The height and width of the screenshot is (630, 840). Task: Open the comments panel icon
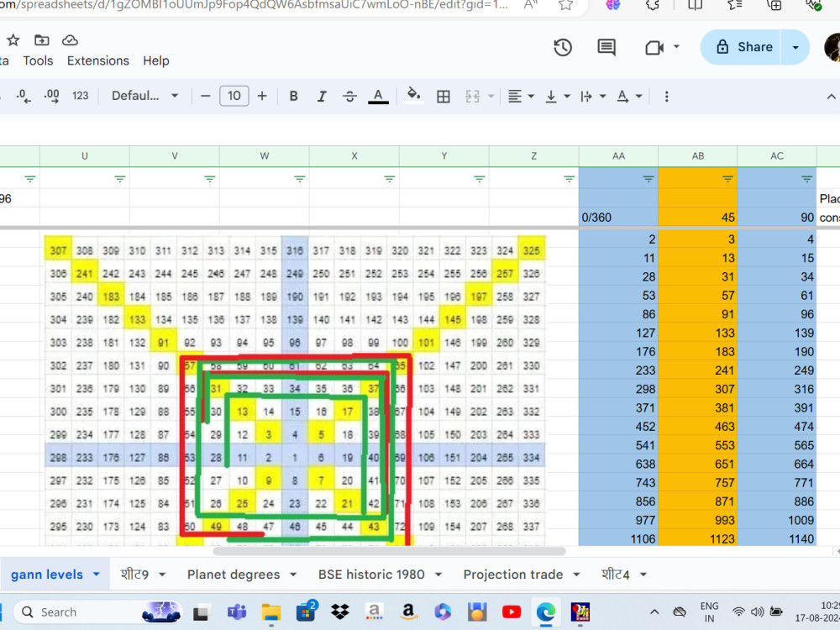point(606,48)
